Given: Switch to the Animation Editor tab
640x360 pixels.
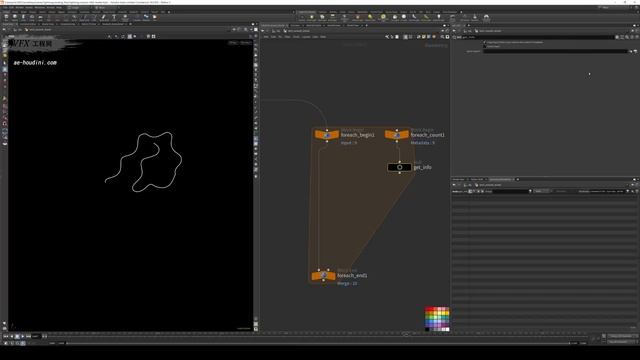Looking at the screenshot, I should pyautogui.click(x=28, y=24).
